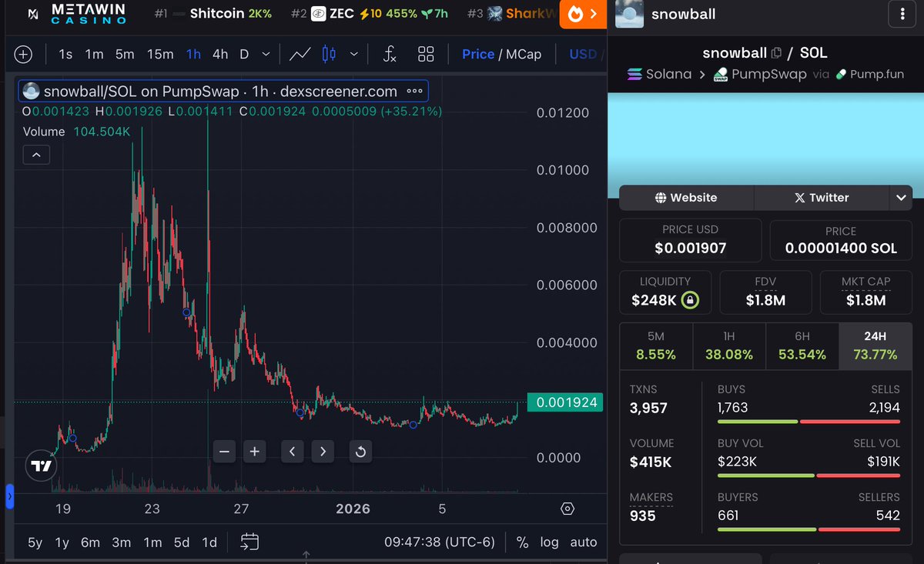Open the indicators fx menu
Screen dimensions: 924x564
pyautogui.click(x=390, y=55)
